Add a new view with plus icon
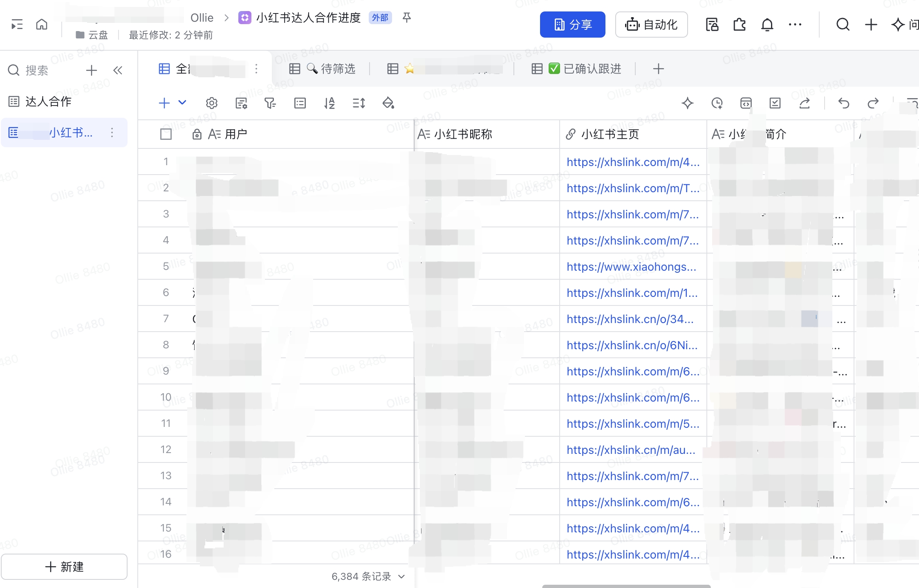Viewport: 919px width, 588px height. (x=658, y=69)
